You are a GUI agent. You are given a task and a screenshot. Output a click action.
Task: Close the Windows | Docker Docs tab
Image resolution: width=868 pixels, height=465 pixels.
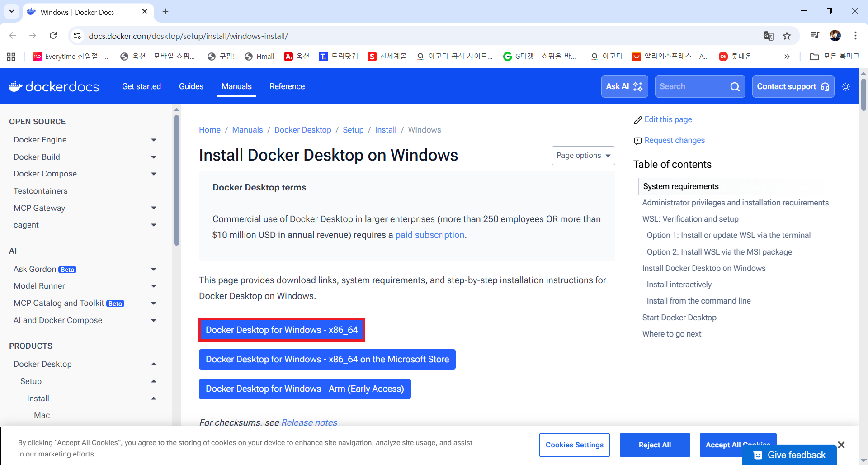[x=145, y=11]
